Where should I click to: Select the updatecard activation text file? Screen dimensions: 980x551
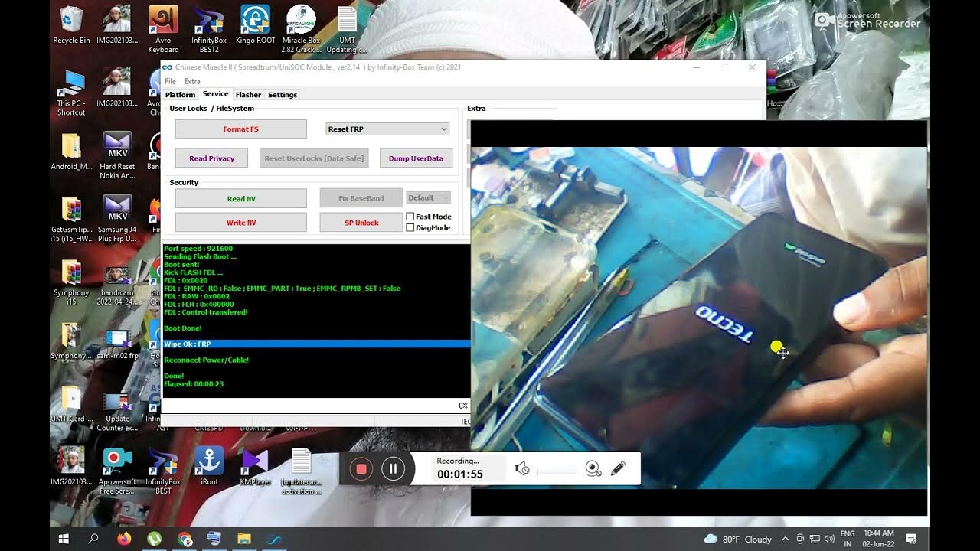301,471
